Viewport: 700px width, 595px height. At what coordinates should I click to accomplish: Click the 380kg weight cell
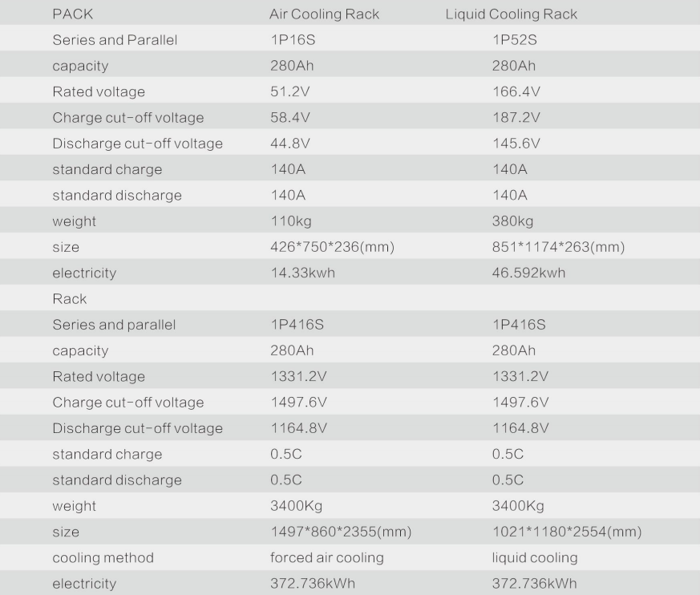tap(512, 221)
